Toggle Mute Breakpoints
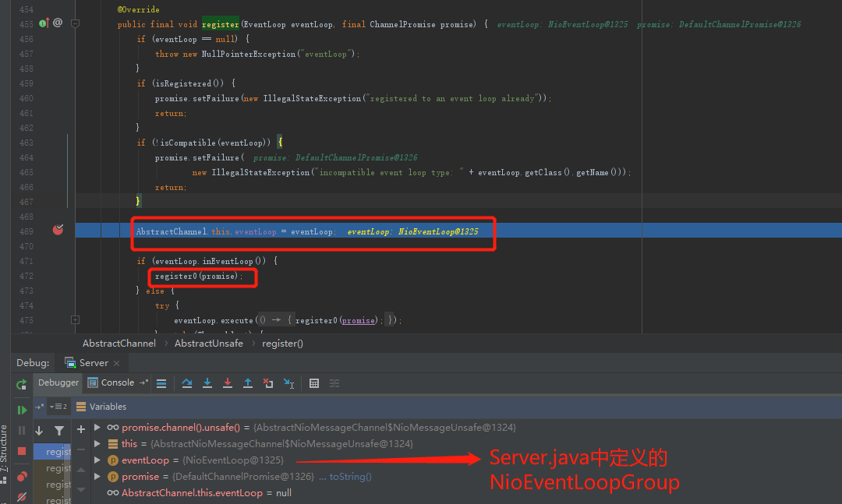The height and width of the screenshot is (504, 842). coord(22,497)
